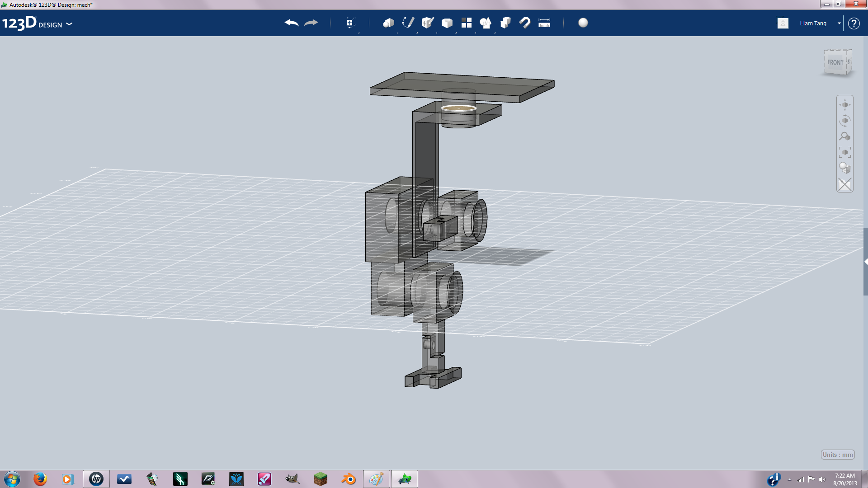Select the Transform tool
This screenshot has width=868, height=488.
pyautogui.click(x=350, y=23)
